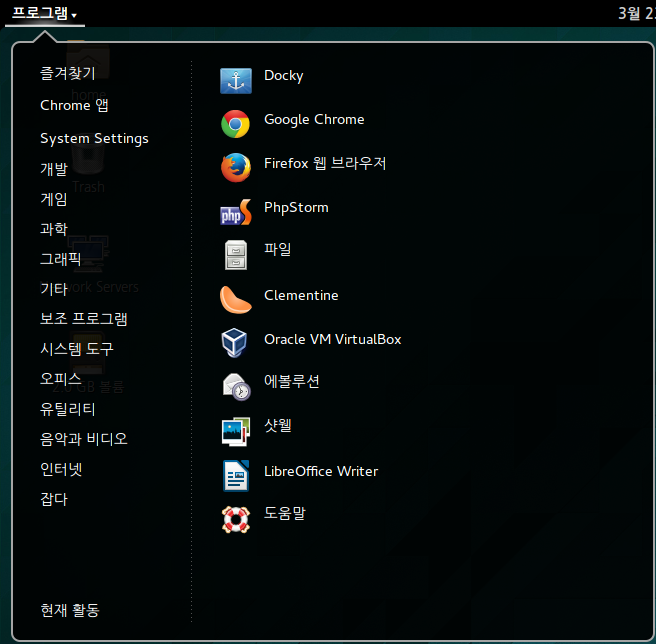This screenshot has height=644, width=656.
Task: Open the 도움말 lifebuoy icon
Action: (236, 519)
